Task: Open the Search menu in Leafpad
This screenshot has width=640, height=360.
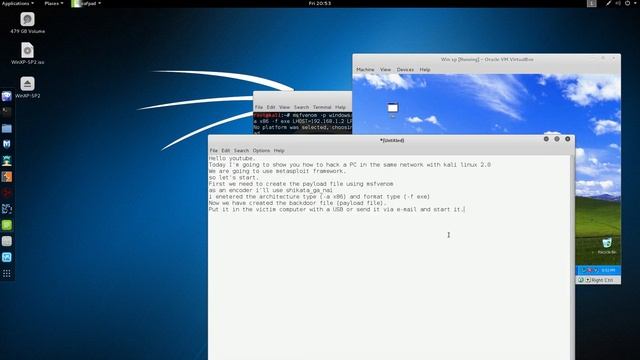Action: [241, 151]
